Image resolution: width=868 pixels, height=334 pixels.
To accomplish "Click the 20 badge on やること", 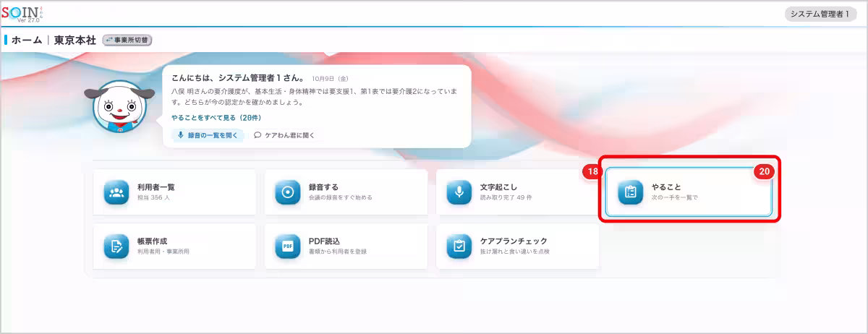I will [x=765, y=172].
